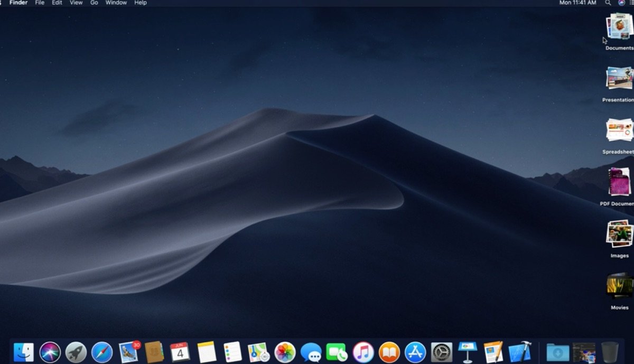Expand the Downloads folder stack in Dock
Screen dimensions: 634x364
(x=557, y=352)
